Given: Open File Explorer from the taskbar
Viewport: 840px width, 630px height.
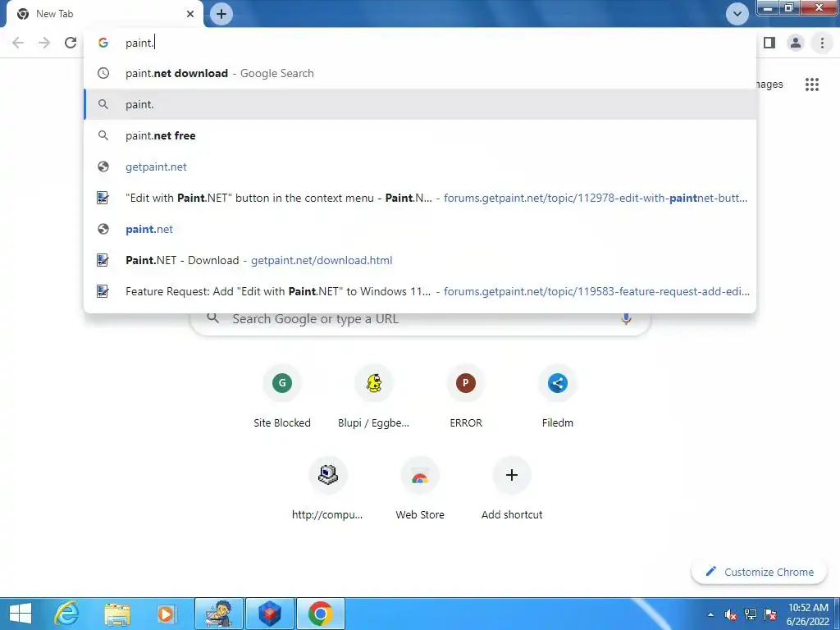Looking at the screenshot, I should click(117, 614).
